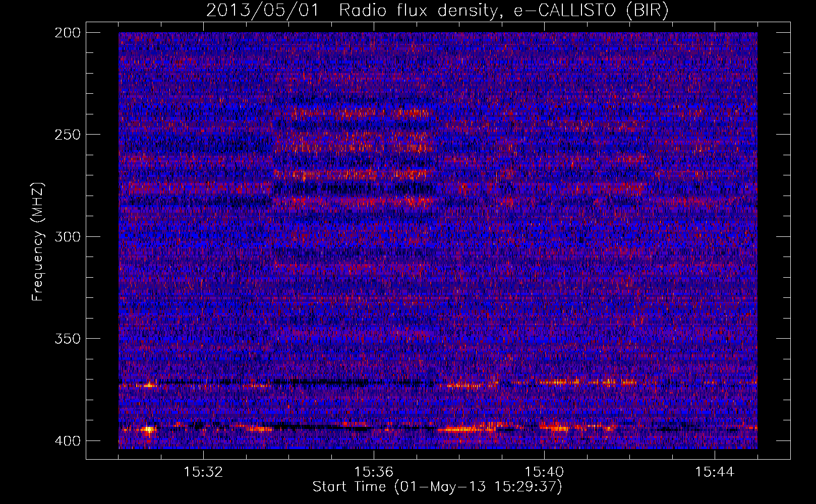This screenshot has height=504, width=816.
Task: Select the "Frequency (MHZ)" y-axis label
Action: point(38,241)
